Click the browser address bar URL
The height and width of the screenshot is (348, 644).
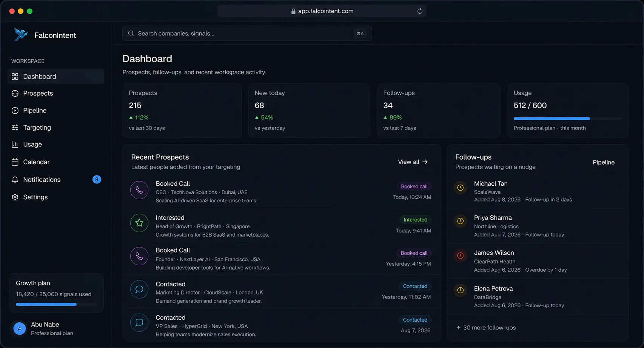pos(326,11)
